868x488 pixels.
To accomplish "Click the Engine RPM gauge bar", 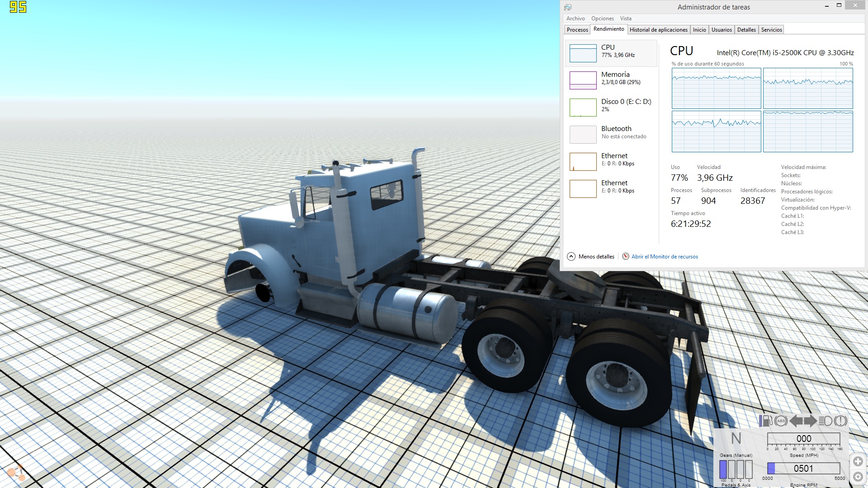I will 803,468.
